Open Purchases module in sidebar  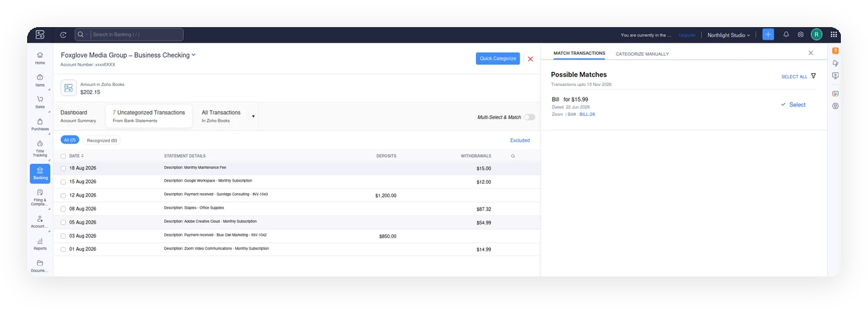[40, 124]
